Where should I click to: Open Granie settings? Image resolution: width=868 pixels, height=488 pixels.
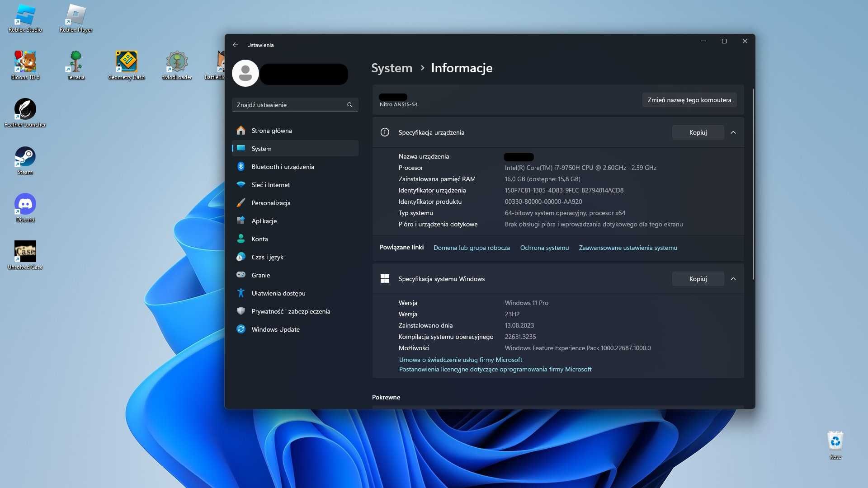click(295, 275)
